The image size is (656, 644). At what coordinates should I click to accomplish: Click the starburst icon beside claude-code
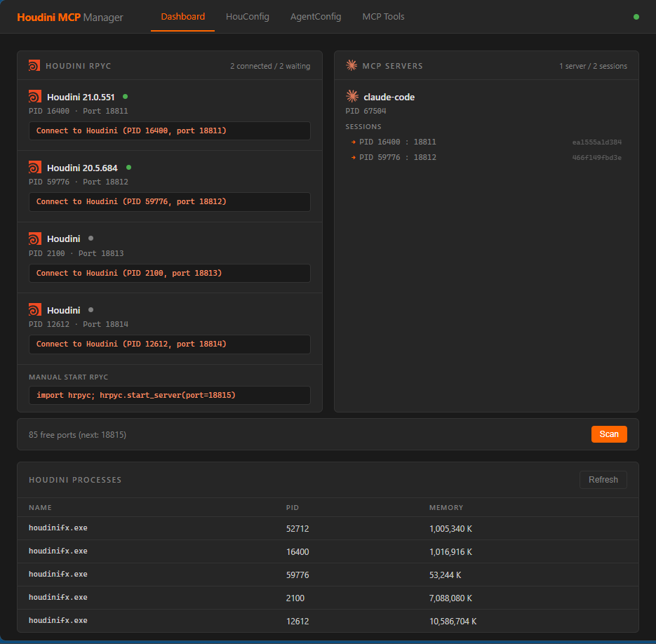click(352, 96)
